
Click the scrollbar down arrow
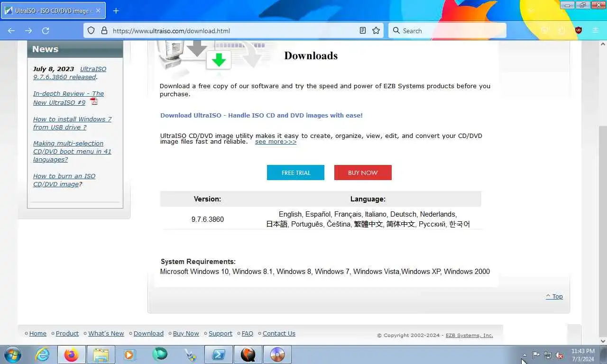point(603,341)
